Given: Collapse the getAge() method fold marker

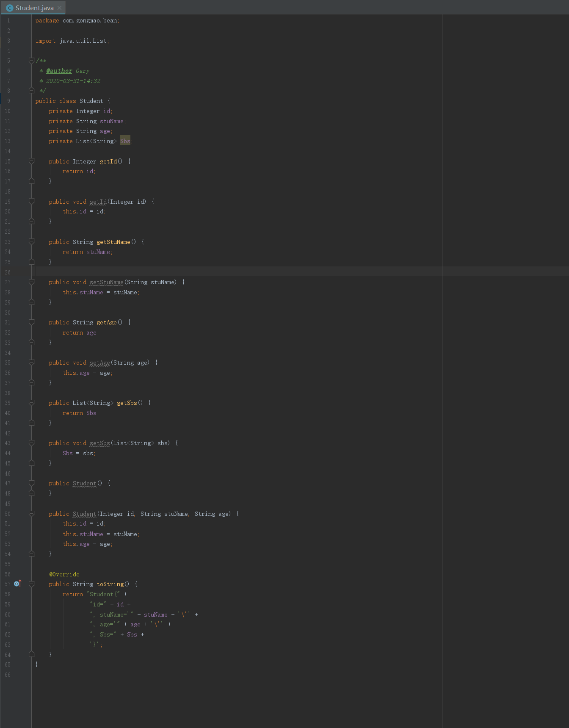Looking at the screenshot, I should [31, 322].
